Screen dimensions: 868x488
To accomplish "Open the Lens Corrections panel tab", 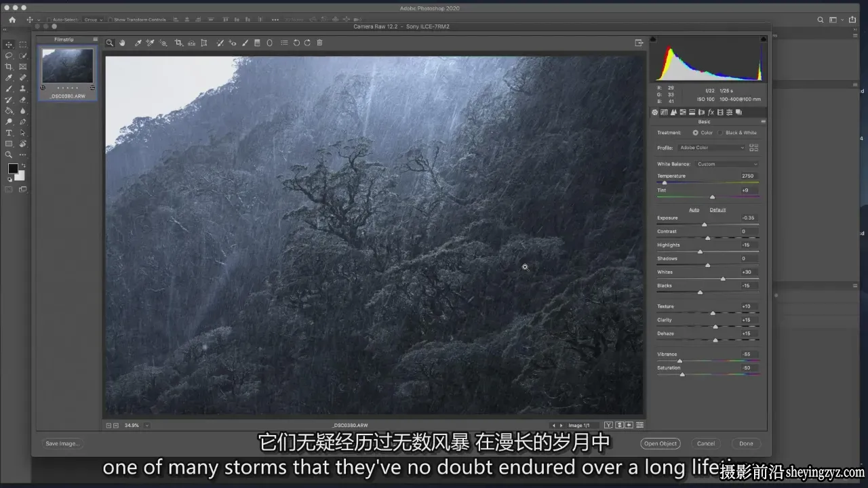I will click(701, 113).
